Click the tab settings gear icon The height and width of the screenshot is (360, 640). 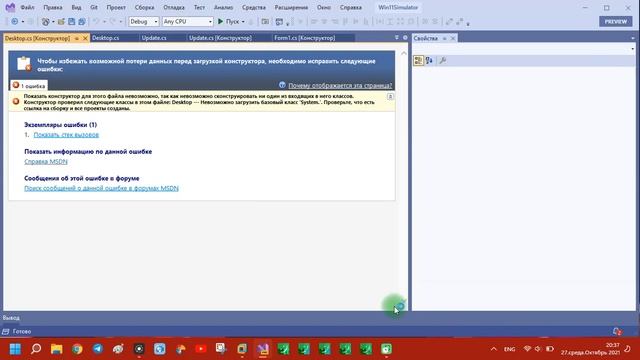[x=405, y=38]
